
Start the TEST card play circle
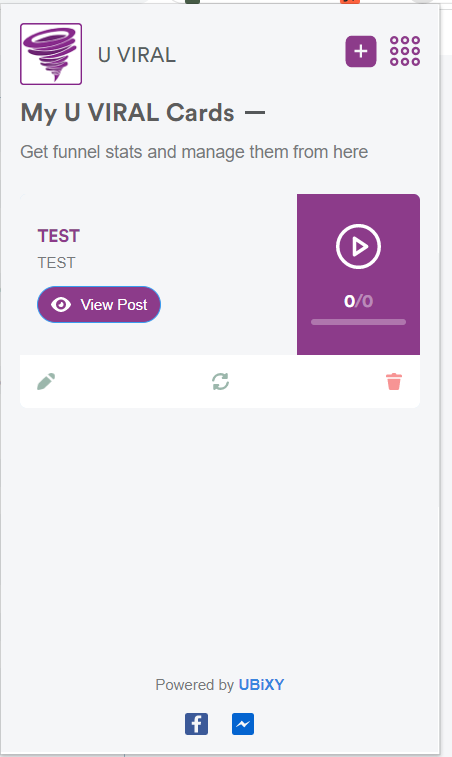tap(358, 246)
